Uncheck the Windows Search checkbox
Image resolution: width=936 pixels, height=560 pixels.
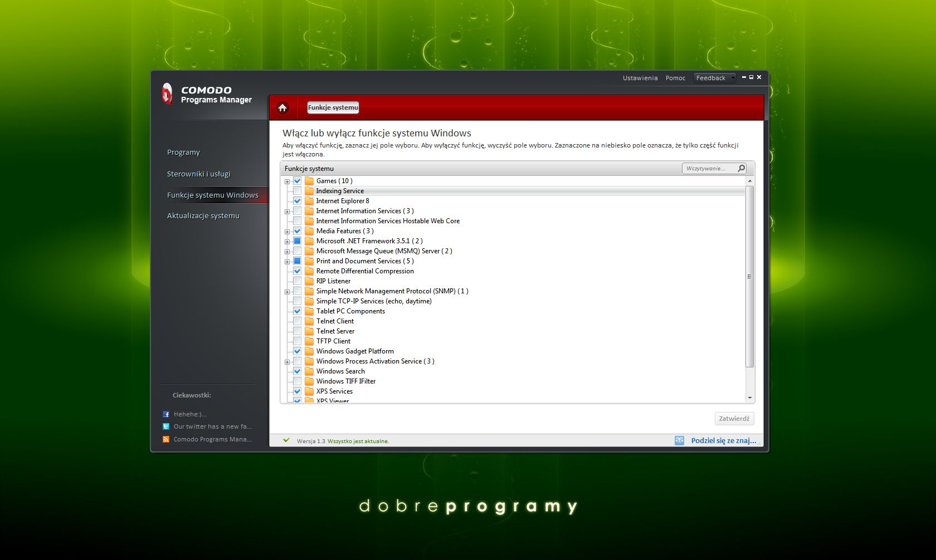coord(298,371)
